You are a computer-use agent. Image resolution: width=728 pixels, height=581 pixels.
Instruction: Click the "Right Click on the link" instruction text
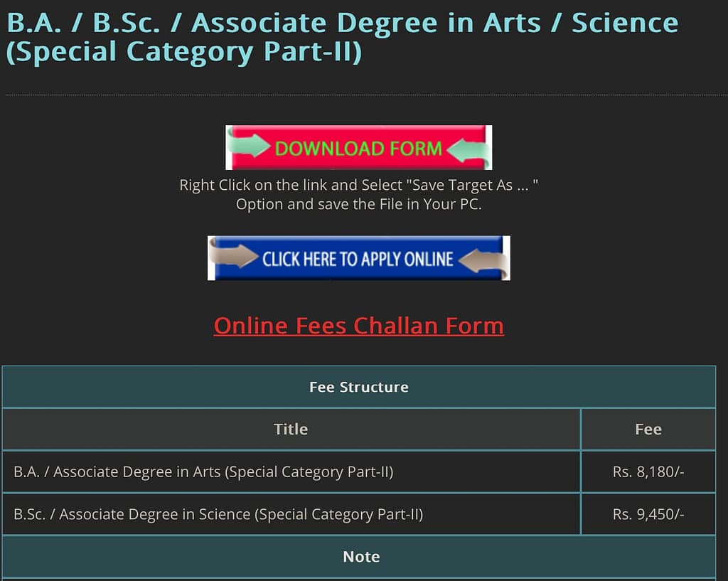click(x=358, y=186)
